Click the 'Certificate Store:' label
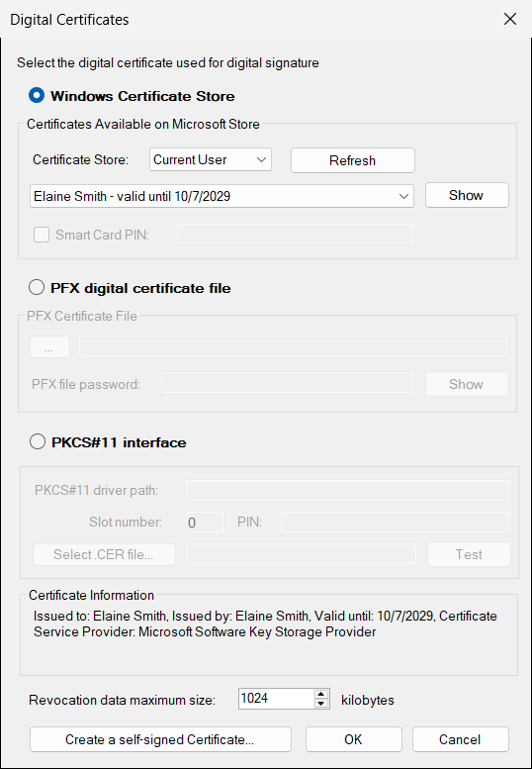This screenshot has height=769, width=532. pos(80,160)
